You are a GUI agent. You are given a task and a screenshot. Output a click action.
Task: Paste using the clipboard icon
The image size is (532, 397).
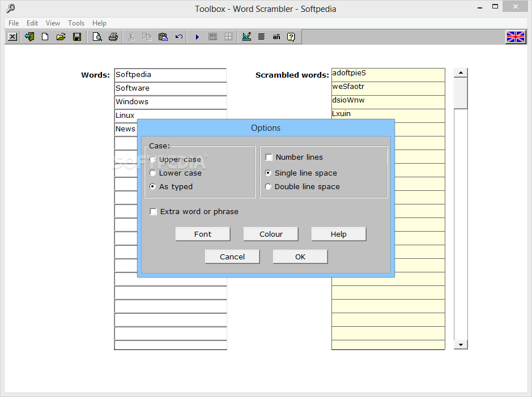tap(163, 37)
